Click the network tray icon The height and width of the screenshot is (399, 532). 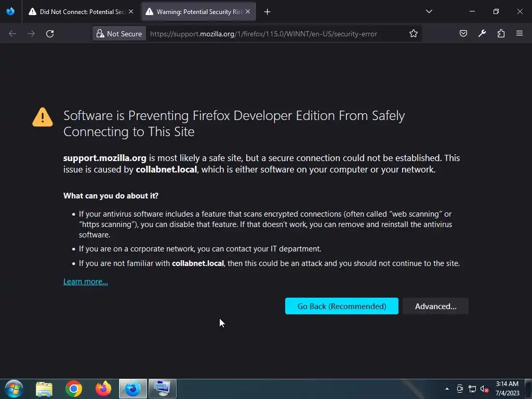coord(472,389)
